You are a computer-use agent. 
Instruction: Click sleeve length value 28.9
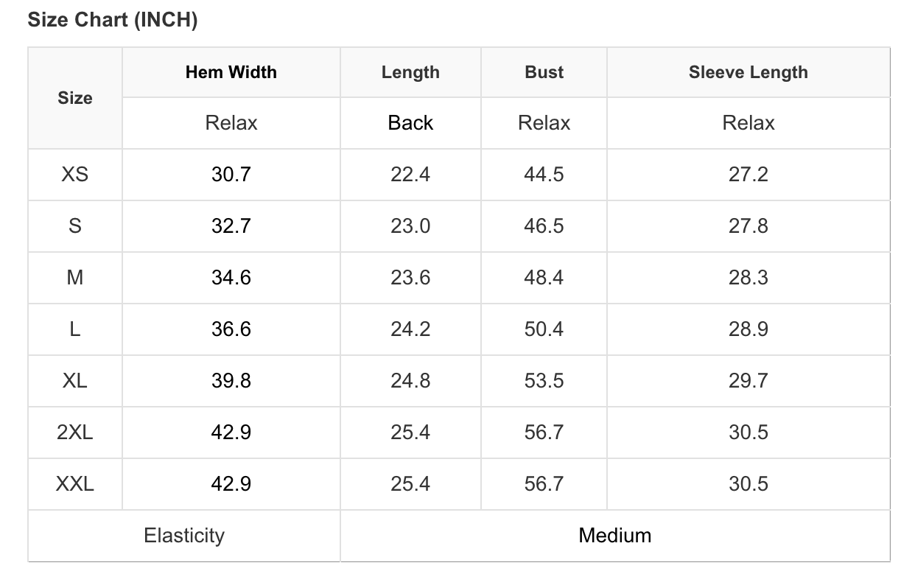pos(748,329)
